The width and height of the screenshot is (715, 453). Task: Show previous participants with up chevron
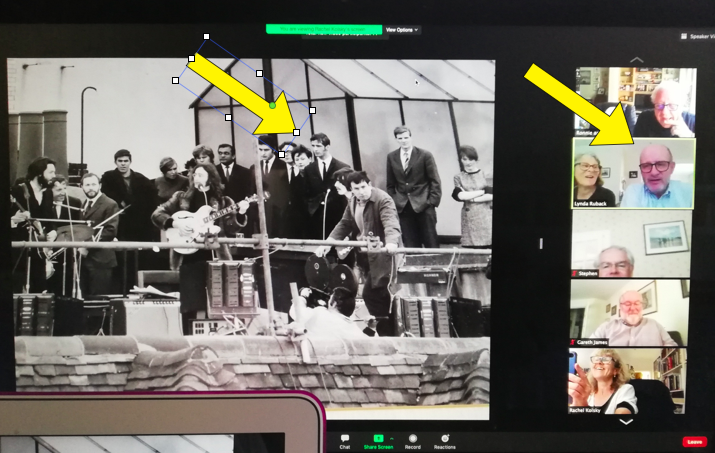pos(636,60)
